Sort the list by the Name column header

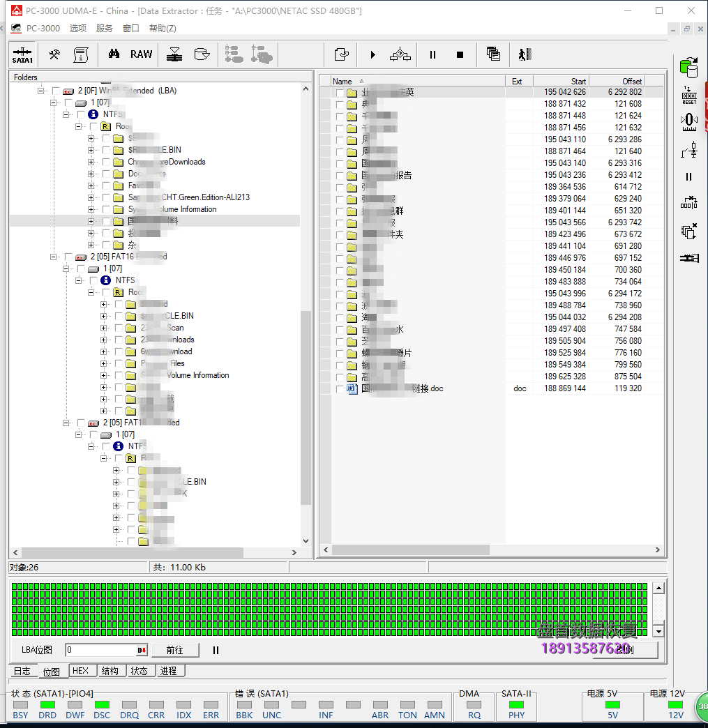(418, 82)
